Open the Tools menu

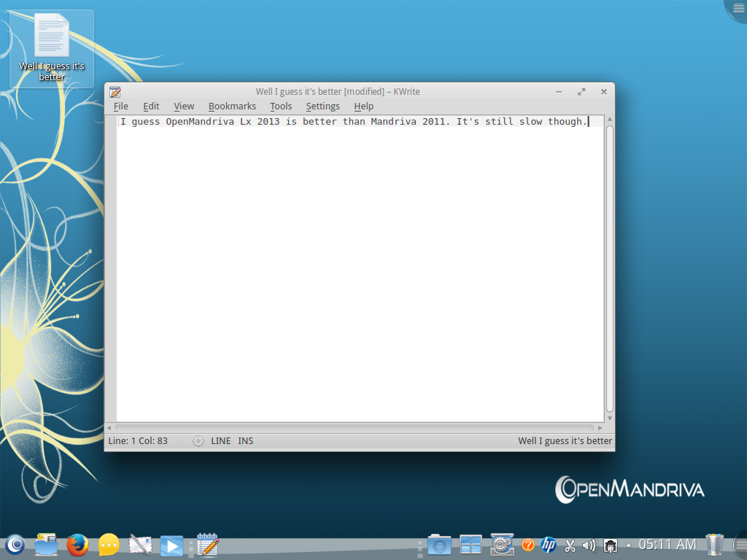point(281,106)
